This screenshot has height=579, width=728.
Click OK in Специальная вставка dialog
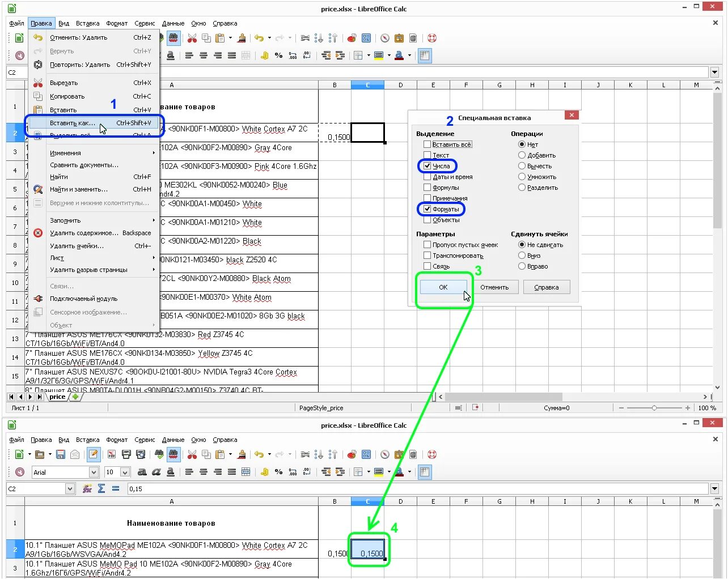[443, 287]
